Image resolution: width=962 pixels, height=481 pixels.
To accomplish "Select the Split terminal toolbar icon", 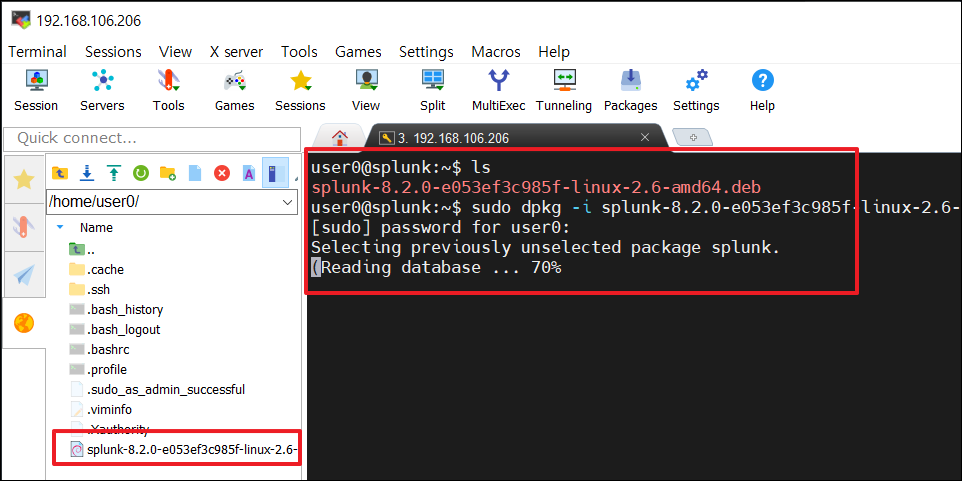I will tap(433, 90).
